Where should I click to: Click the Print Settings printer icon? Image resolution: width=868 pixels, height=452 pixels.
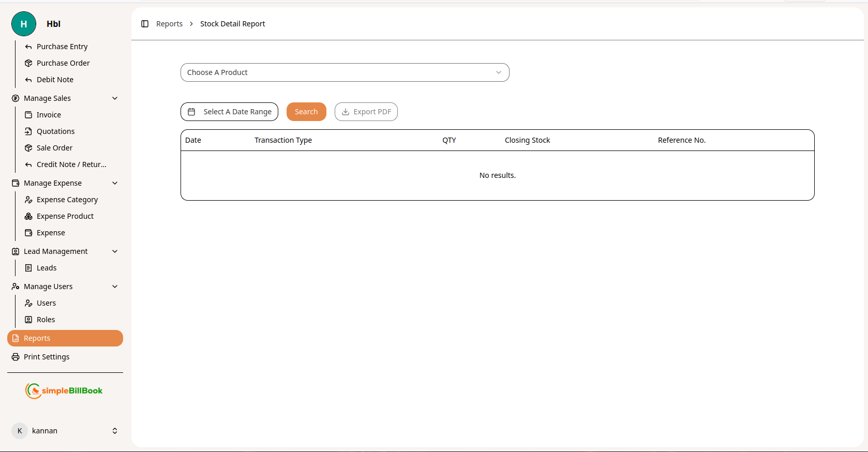point(16,357)
